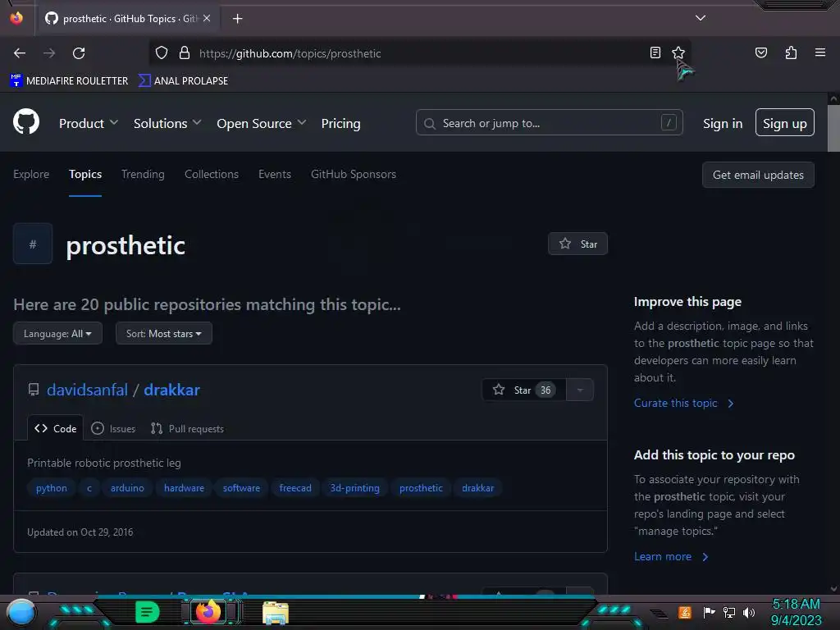Click the Sign up button
The height and width of the screenshot is (630, 840).
pyautogui.click(x=785, y=123)
